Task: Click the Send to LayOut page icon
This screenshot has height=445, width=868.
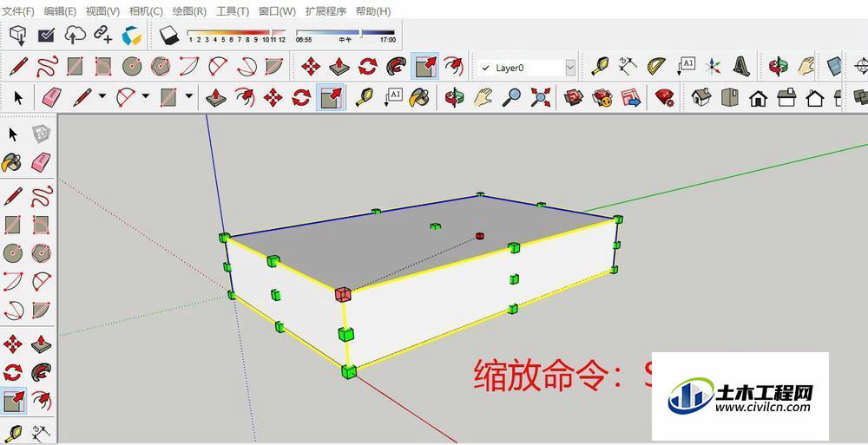Action: [x=630, y=98]
